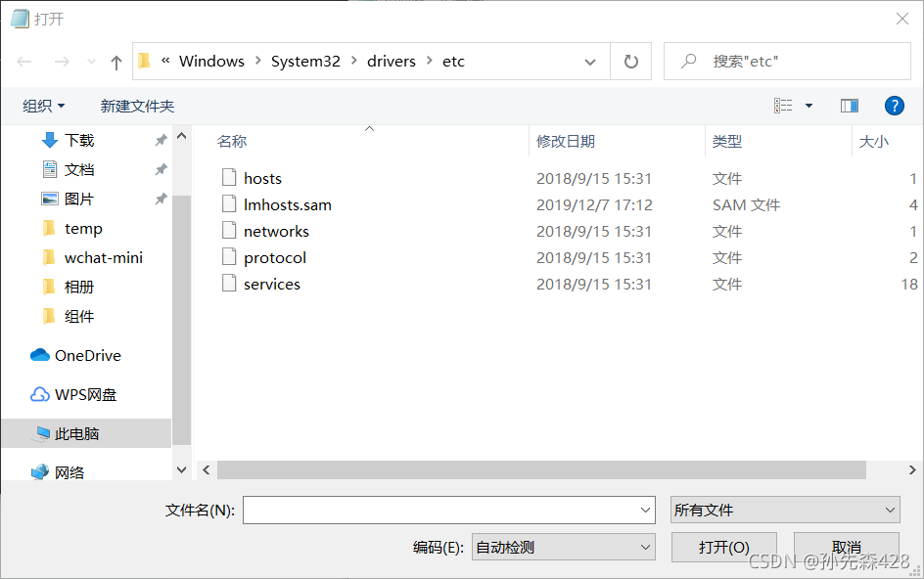Select the networks file

click(276, 232)
